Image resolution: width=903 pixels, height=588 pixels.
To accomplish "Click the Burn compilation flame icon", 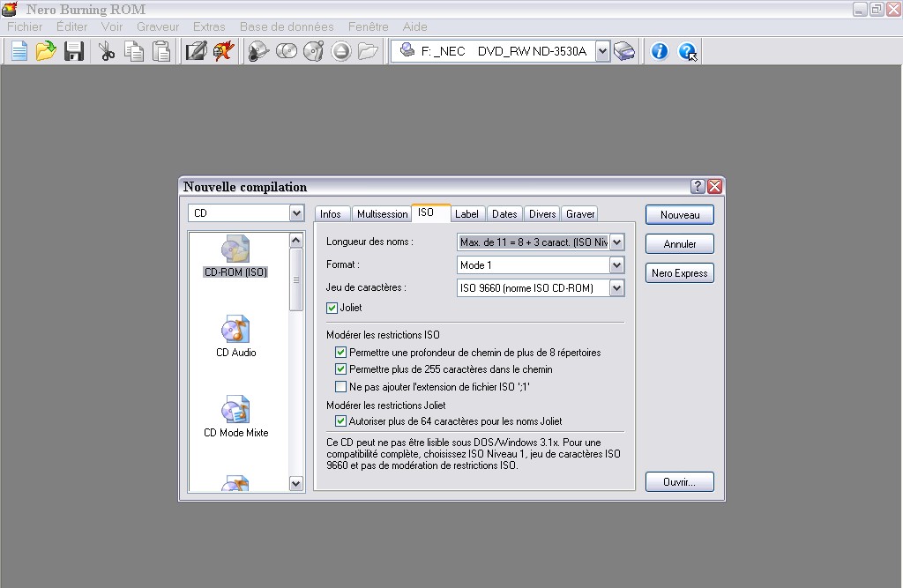I will [223, 51].
